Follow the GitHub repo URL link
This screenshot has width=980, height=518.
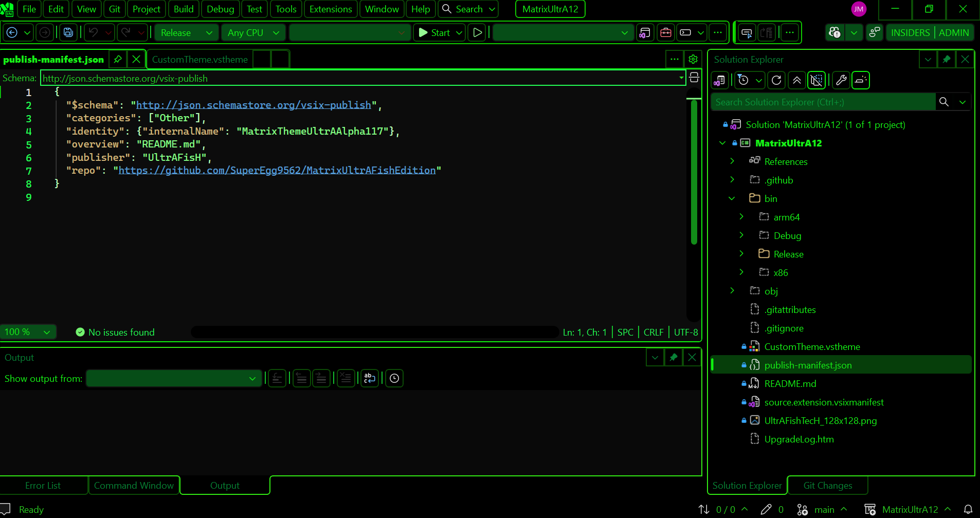tap(277, 170)
